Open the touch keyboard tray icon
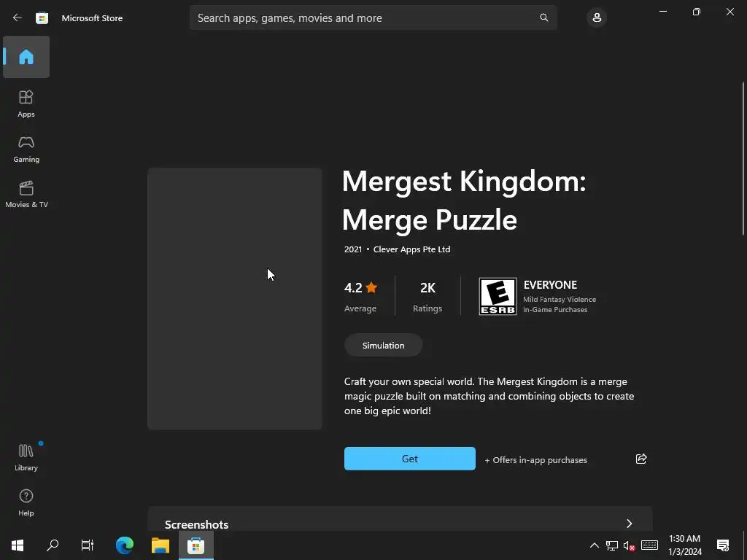The height and width of the screenshot is (560, 747). click(x=649, y=545)
